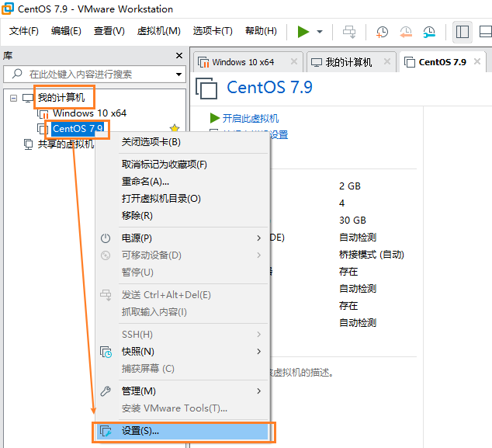Choose 关闭选项卡(B) from context menu
492x448 pixels.
point(182,142)
